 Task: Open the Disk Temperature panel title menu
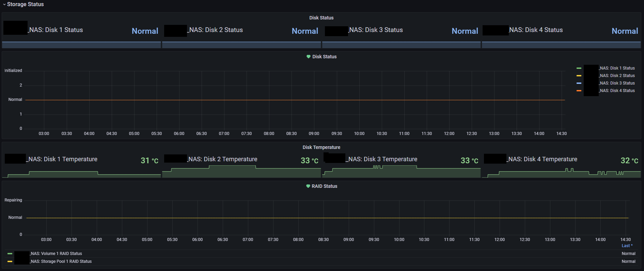click(x=321, y=147)
